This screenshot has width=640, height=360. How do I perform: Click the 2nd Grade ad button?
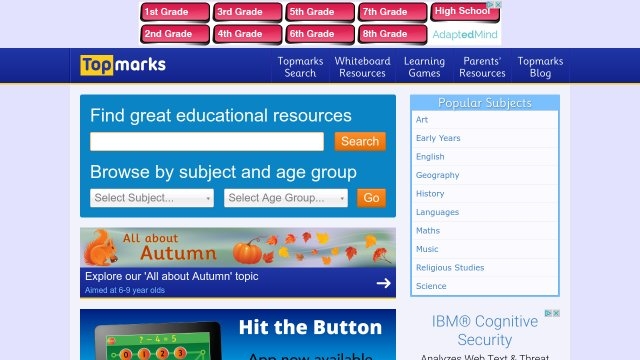tap(175, 34)
